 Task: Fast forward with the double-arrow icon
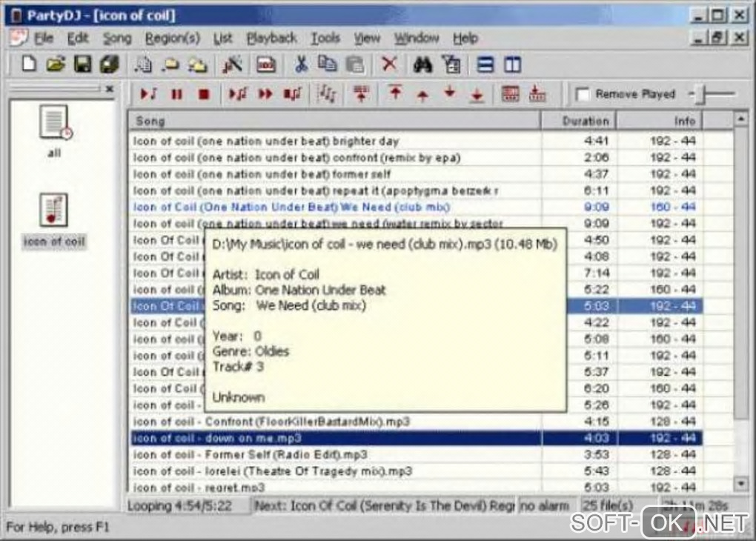(265, 94)
